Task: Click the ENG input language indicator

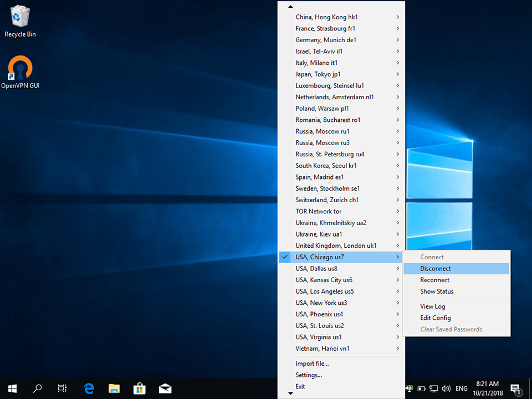Action: coord(462,388)
